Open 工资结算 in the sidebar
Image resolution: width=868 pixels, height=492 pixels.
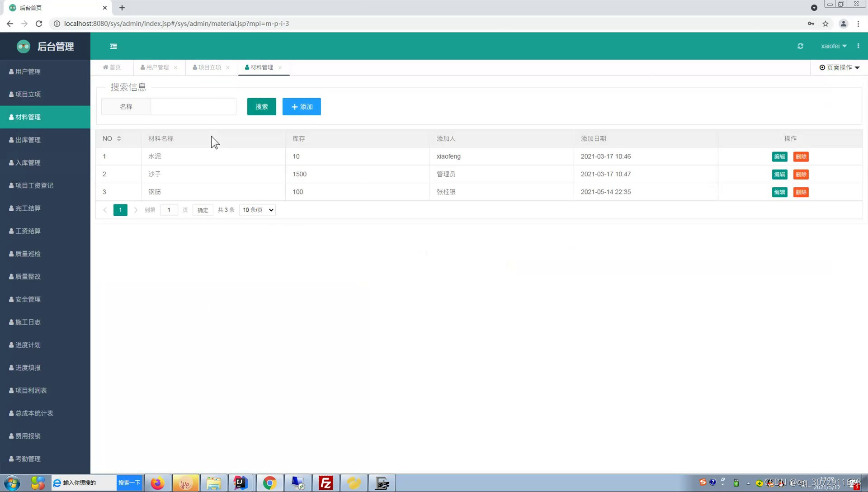click(x=45, y=231)
